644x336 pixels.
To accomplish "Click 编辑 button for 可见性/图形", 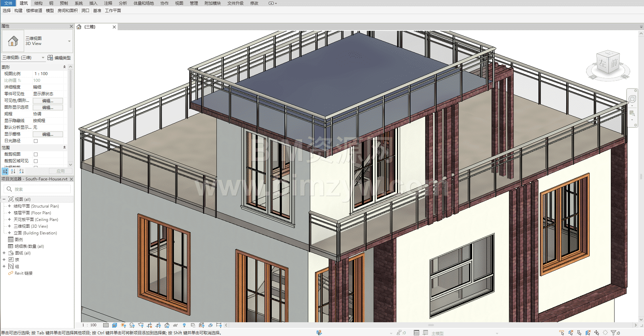I will 48,101.
